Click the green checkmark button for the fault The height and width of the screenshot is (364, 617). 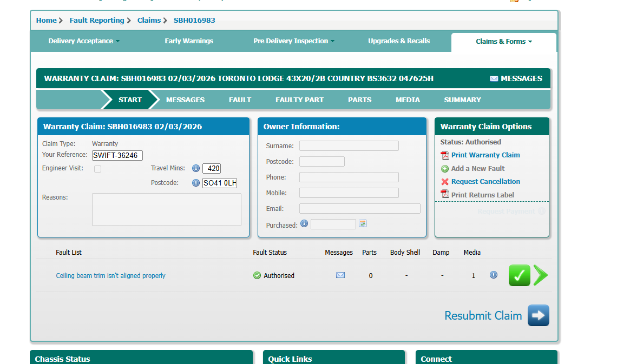pos(520,275)
